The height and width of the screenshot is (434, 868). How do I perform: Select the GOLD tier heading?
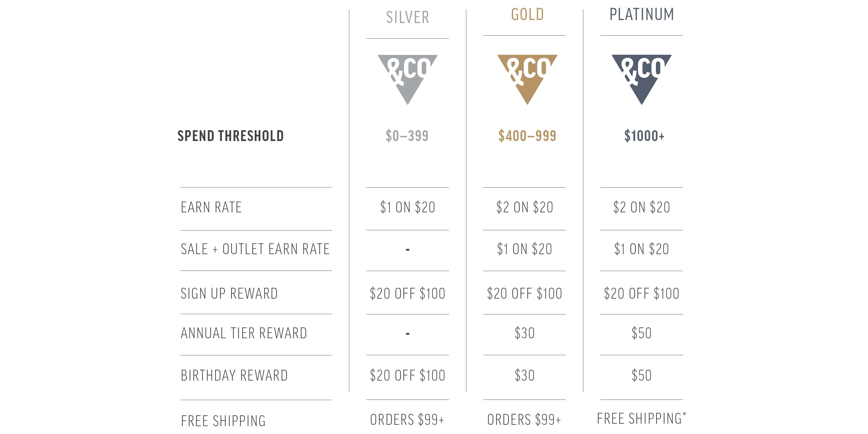point(527,15)
